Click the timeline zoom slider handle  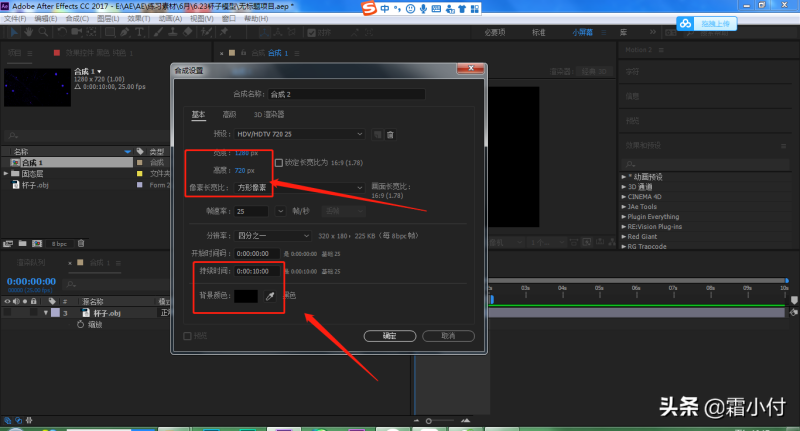pos(429,421)
